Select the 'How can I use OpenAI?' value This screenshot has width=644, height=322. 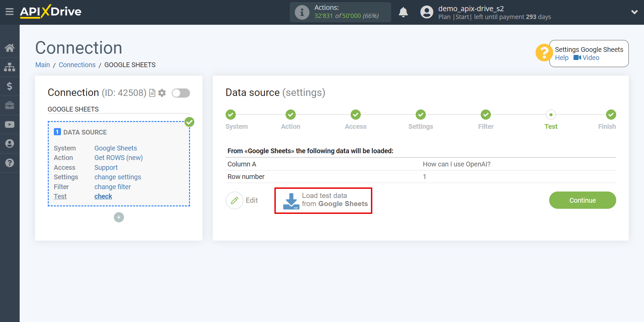[x=457, y=164]
